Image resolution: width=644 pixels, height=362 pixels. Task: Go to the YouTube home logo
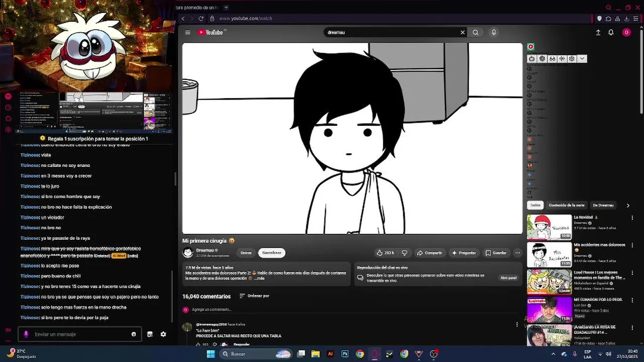(211, 32)
